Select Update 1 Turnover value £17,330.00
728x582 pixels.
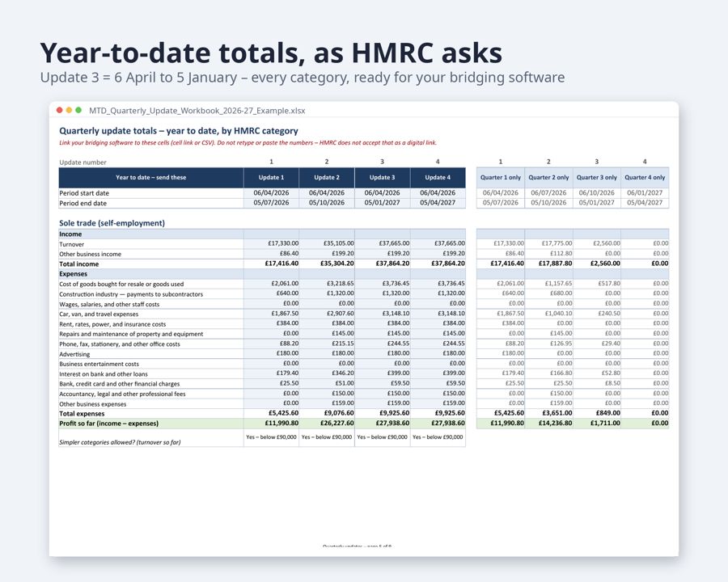(271, 243)
